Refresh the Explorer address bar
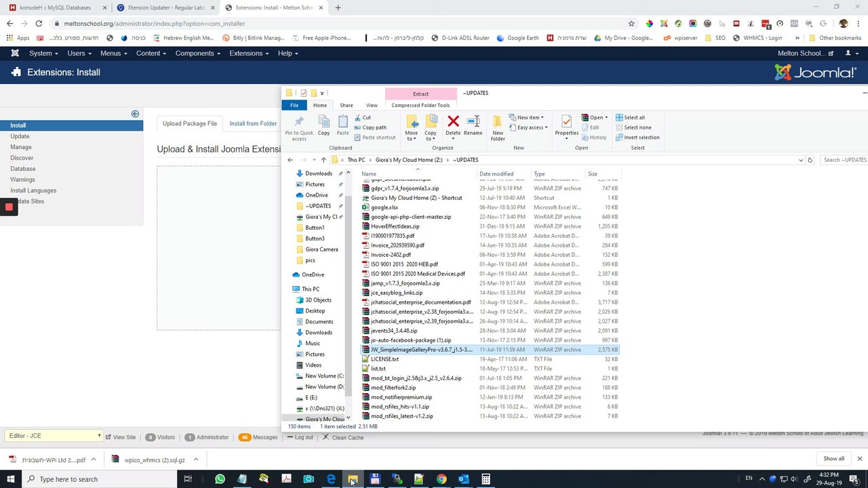Viewport: 868px width, 488px height. (x=810, y=160)
